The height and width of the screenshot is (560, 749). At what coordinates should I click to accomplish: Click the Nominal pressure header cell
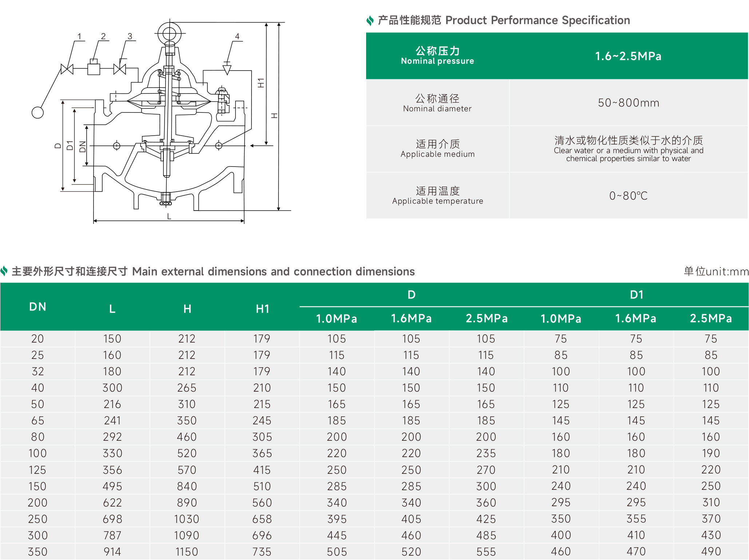[x=437, y=56]
